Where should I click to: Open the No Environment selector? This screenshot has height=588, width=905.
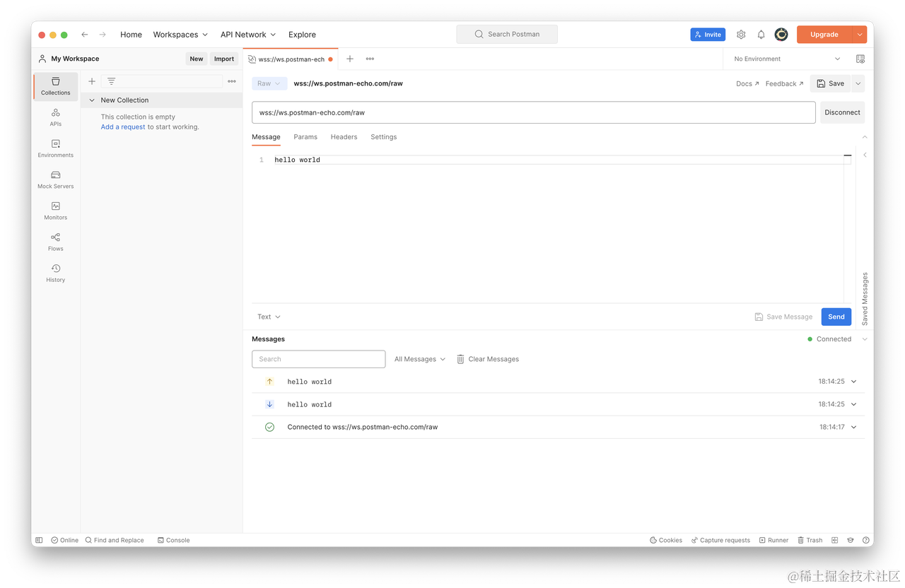[x=787, y=59]
